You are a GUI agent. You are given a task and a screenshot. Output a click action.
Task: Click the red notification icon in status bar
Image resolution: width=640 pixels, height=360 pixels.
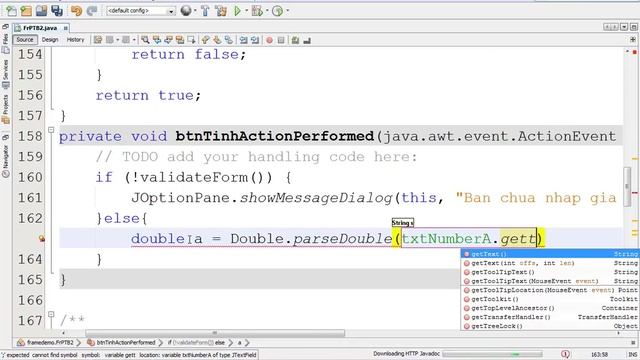coord(565,354)
